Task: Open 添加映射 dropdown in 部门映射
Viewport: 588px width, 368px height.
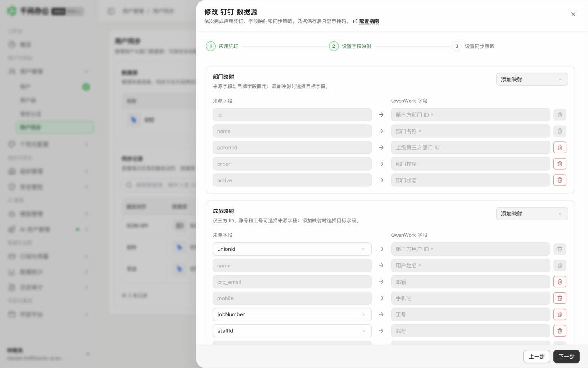Action: tap(532, 79)
